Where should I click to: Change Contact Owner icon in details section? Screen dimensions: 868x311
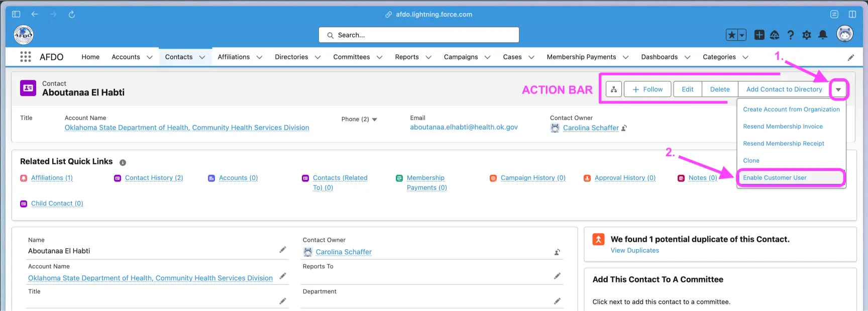(x=557, y=252)
